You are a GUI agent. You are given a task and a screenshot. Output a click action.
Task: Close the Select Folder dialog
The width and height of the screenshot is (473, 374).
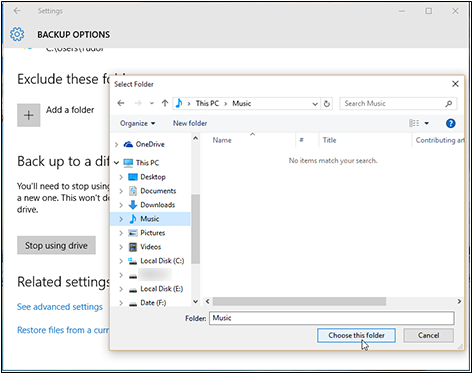click(x=455, y=84)
